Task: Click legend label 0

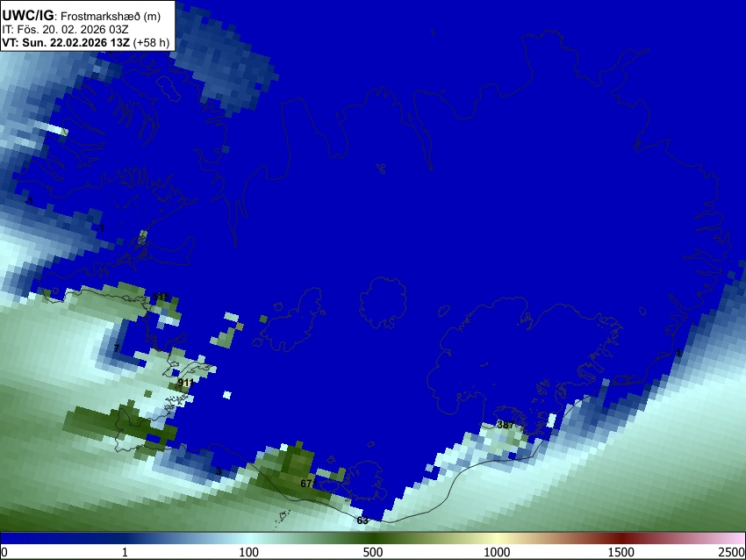Action: pyautogui.click(x=4, y=552)
